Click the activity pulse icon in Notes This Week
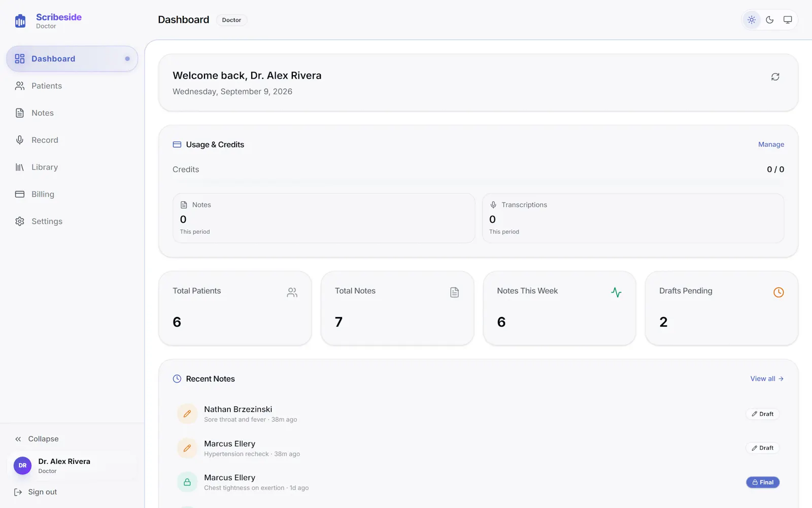Image resolution: width=812 pixels, height=508 pixels. click(617, 293)
